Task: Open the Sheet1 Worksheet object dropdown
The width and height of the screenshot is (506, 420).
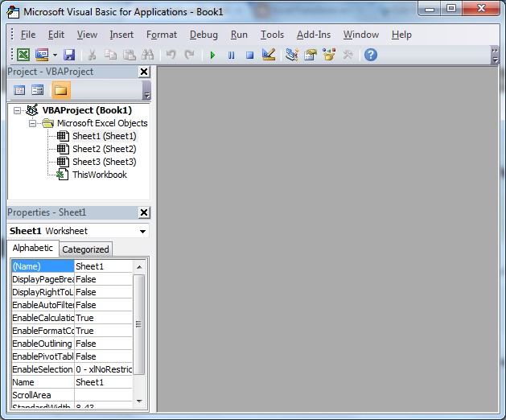Action: click(x=142, y=231)
